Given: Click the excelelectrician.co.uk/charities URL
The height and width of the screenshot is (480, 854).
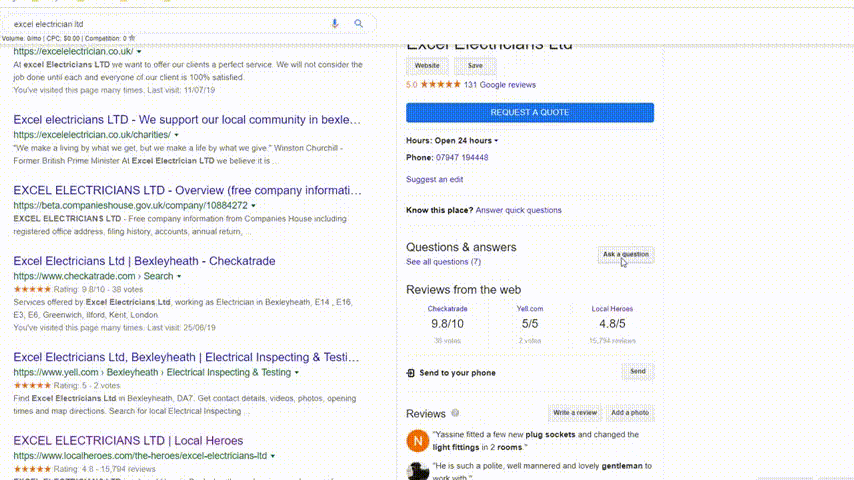Looking at the screenshot, I should pyautogui.click(x=92, y=135).
